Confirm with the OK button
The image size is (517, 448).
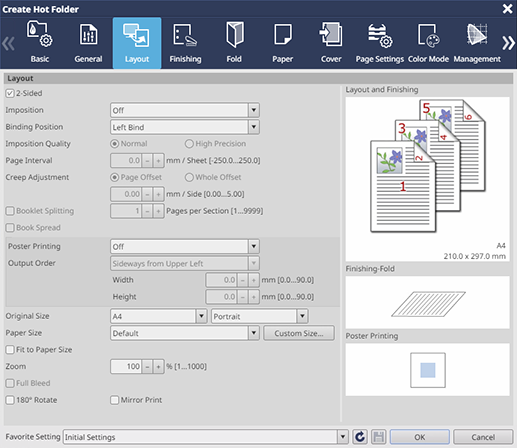420,437
